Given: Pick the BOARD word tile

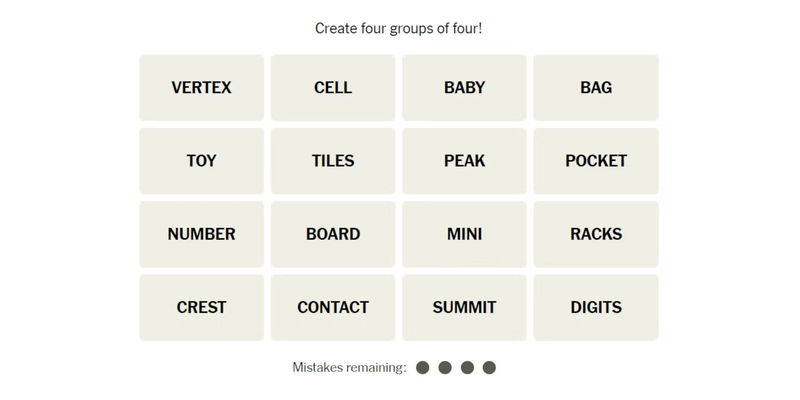Looking at the screenshot, I should pyautogui.click(x=333, y=234).
